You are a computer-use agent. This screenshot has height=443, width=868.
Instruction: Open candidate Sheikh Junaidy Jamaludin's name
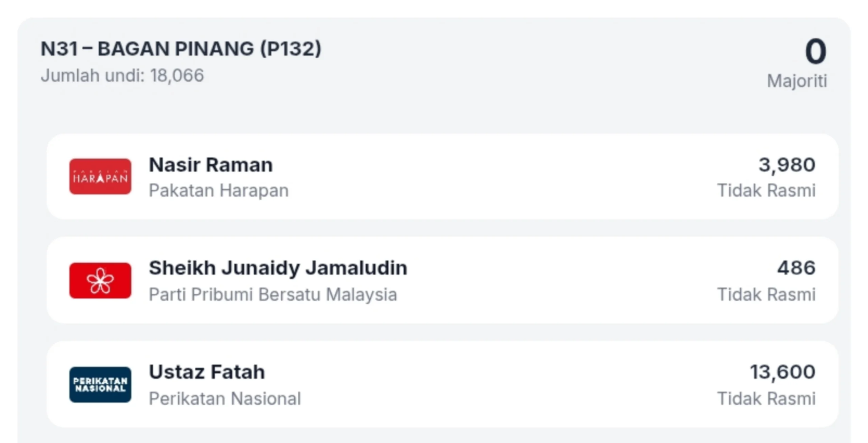[x=278, y=268]
